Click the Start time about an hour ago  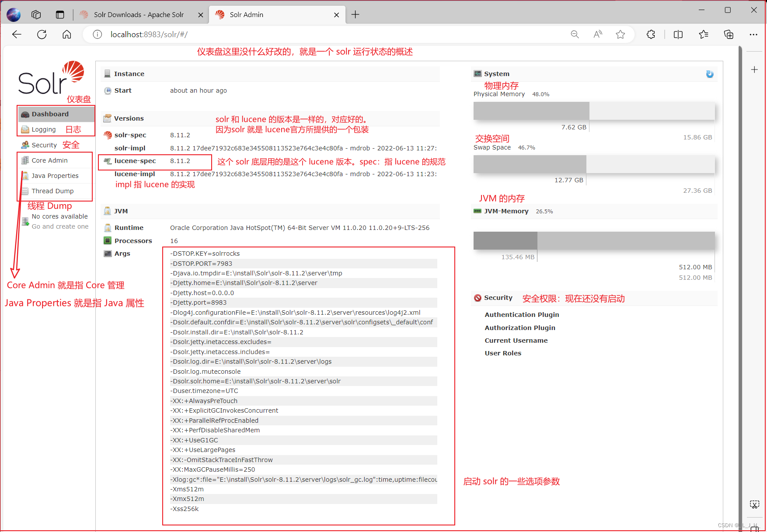[x=199, y=90]
